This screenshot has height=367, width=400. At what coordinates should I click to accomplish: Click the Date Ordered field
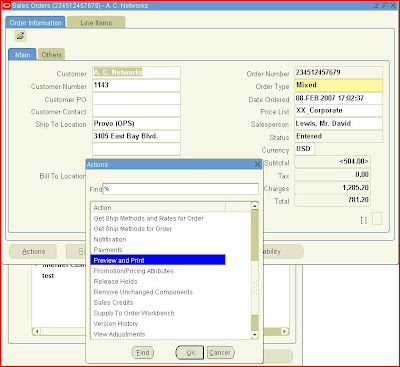tap(338, 98)
